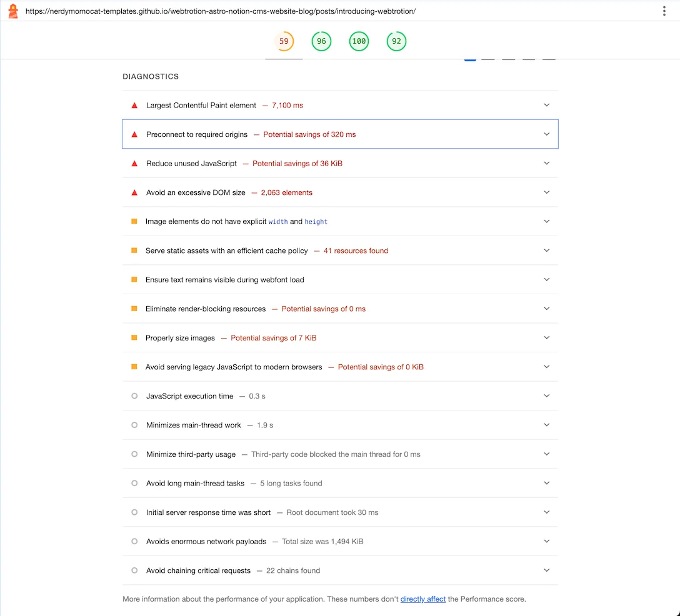Open the Avoids enormous network payloads audit
The image size is (680, 616).
tap(206, 542)
